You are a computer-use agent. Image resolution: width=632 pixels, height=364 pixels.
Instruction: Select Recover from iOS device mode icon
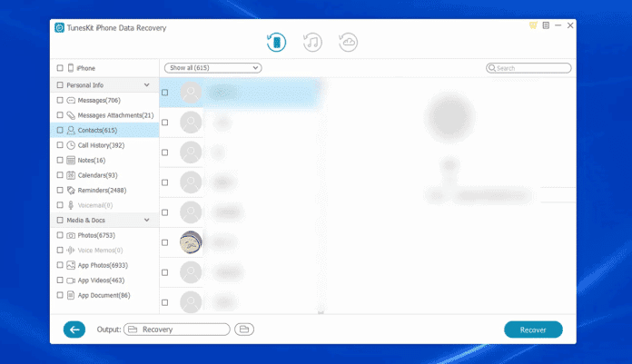(x=276, y=42)
